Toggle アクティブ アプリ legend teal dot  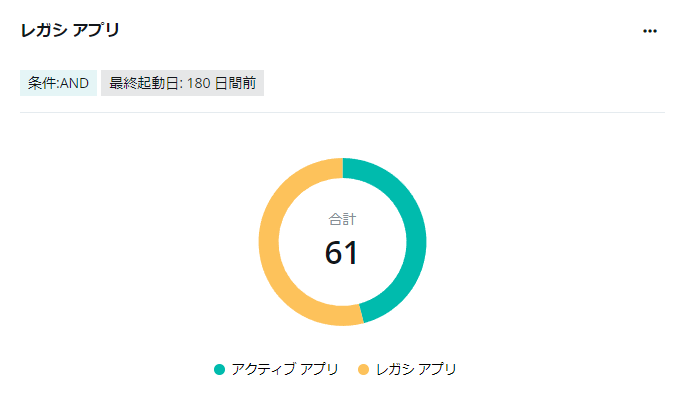(219, 369)
